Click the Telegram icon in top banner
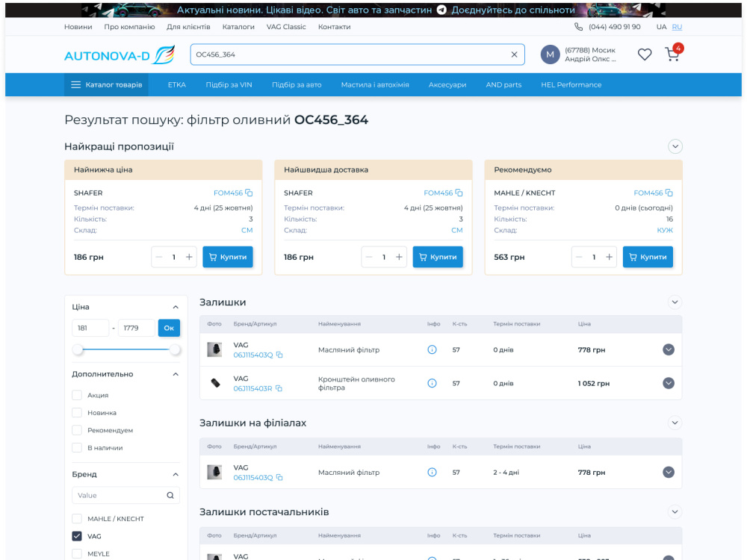The image size is (747, 560). 441,10
